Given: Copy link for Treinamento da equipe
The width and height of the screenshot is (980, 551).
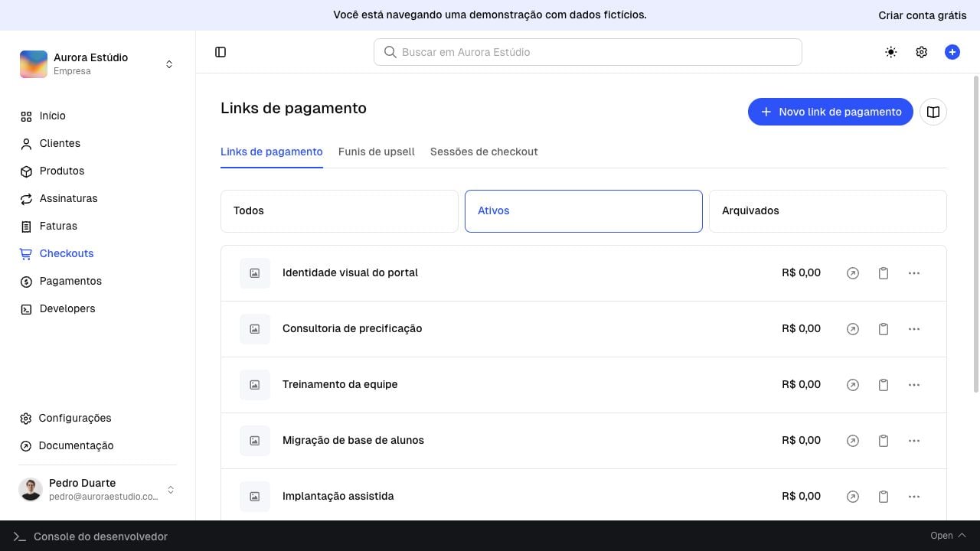Looking at the screenshot, I should pyautogui.click(x=883, y=385).
